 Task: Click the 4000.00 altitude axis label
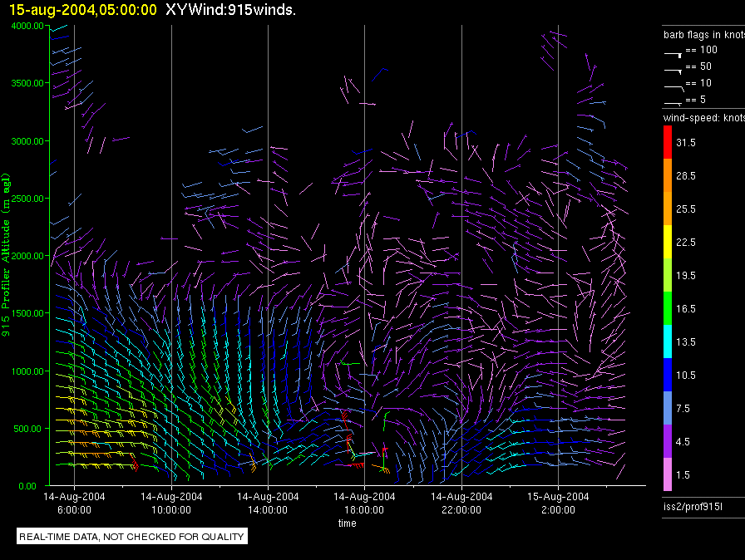coord(27,26)
